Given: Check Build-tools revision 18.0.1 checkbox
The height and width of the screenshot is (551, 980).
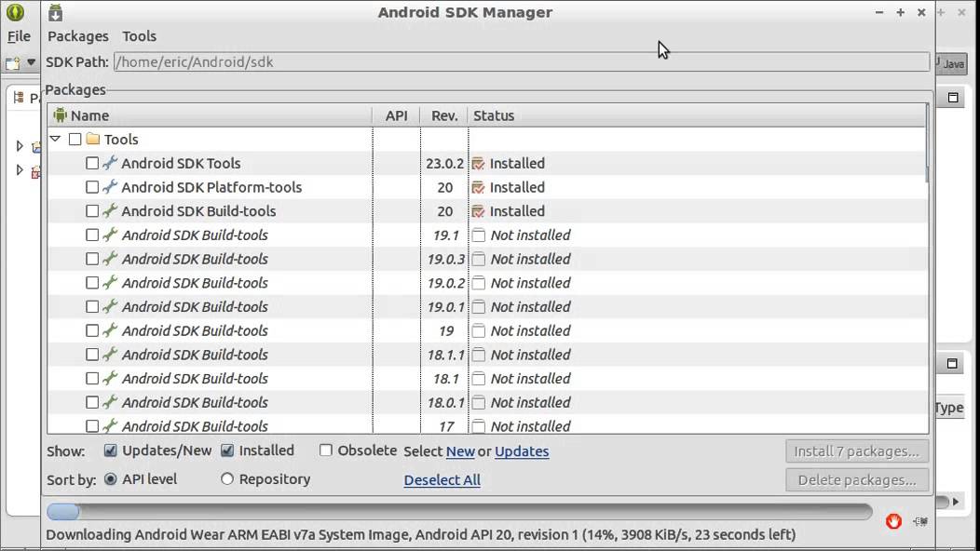Looking at the screenshot, I should coord(92,402).
